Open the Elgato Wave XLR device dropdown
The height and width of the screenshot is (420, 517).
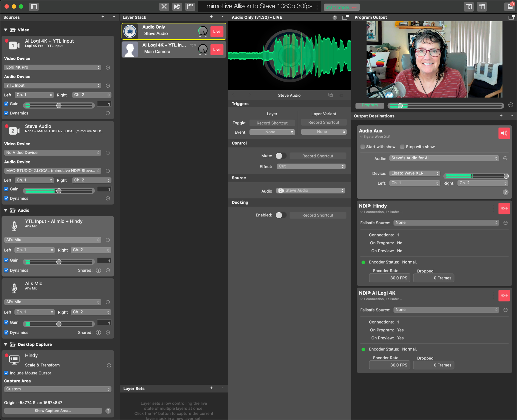(x=415, y=173)
